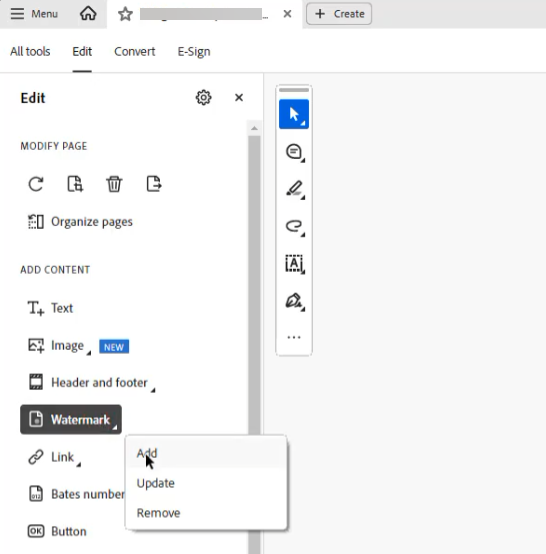Click the Header and footer icon
Screen dimensions: 546x554
36,382
